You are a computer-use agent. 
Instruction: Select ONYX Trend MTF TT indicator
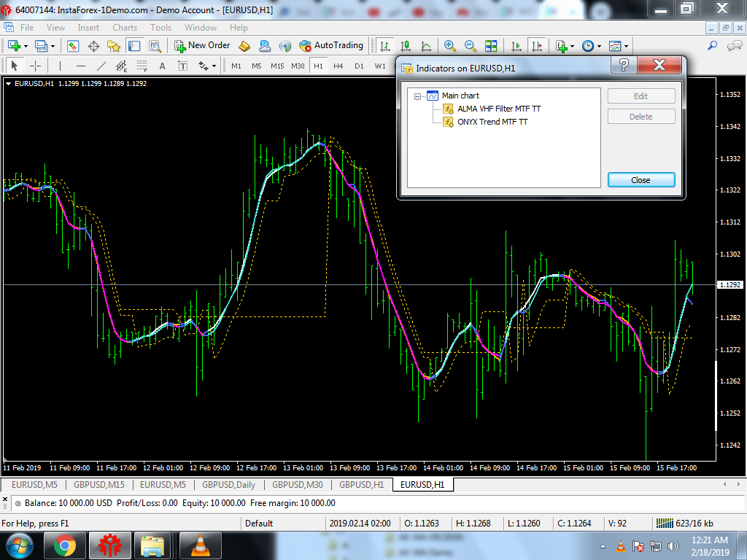pos(492,122)
